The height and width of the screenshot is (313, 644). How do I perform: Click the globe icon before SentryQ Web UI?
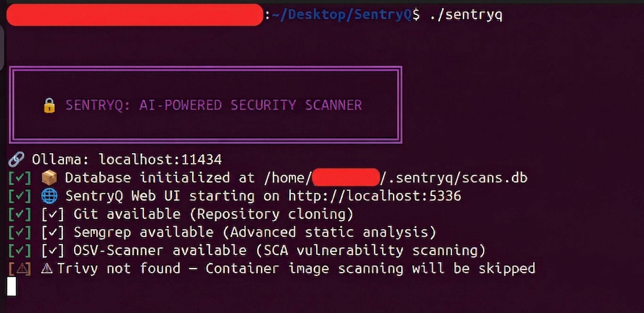coord(49,196)
